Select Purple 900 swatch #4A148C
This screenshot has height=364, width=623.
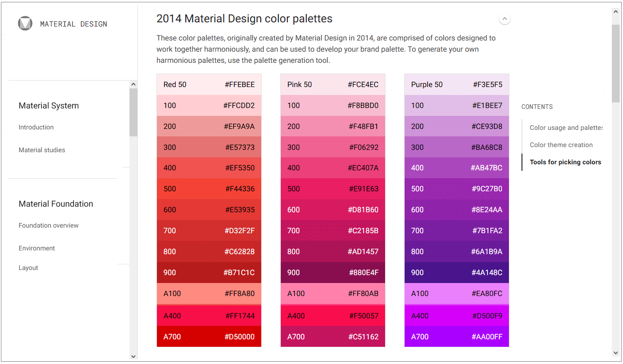coord(457,272)
